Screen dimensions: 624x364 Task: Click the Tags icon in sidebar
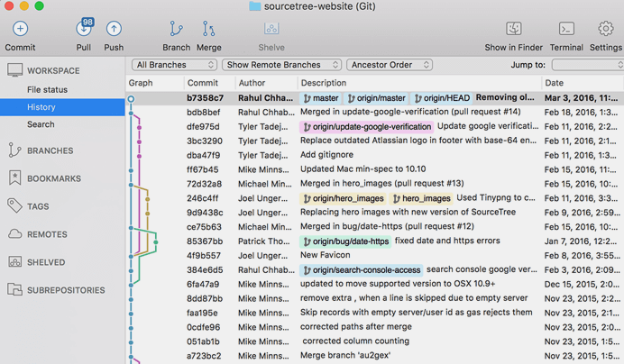[14, 205]
